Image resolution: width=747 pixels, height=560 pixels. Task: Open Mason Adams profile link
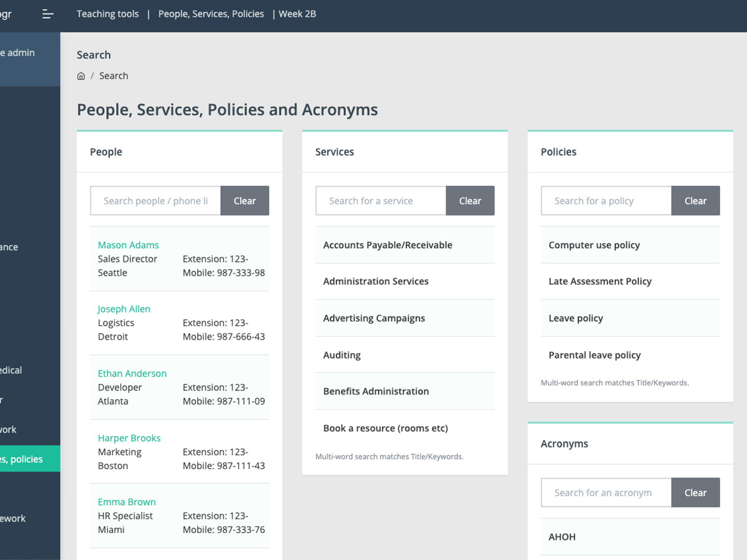pyautogui.click(x=128, y=245)
